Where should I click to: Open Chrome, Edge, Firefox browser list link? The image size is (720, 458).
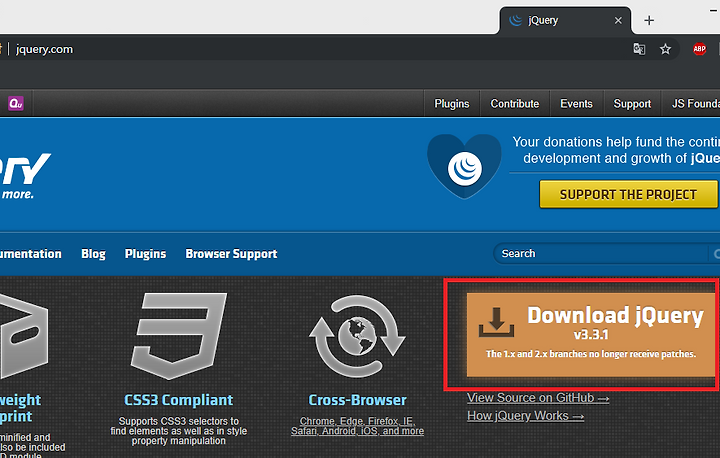pos(357,426)
